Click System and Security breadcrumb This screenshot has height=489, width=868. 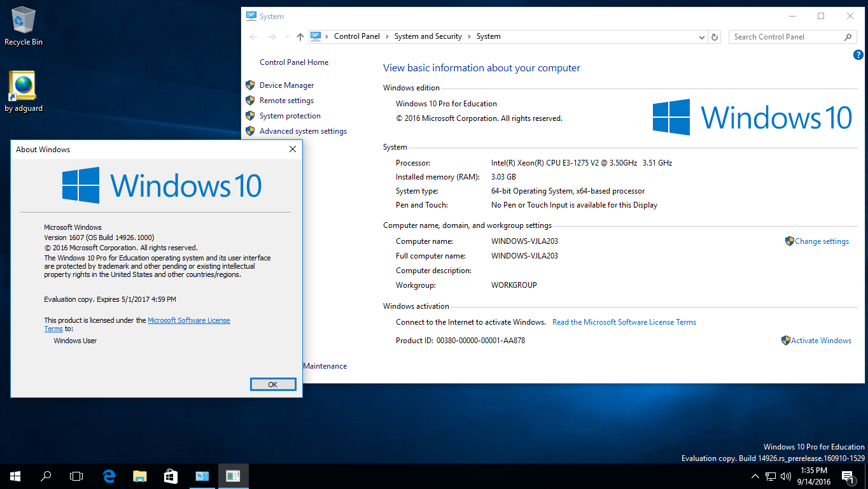(428, 36)
